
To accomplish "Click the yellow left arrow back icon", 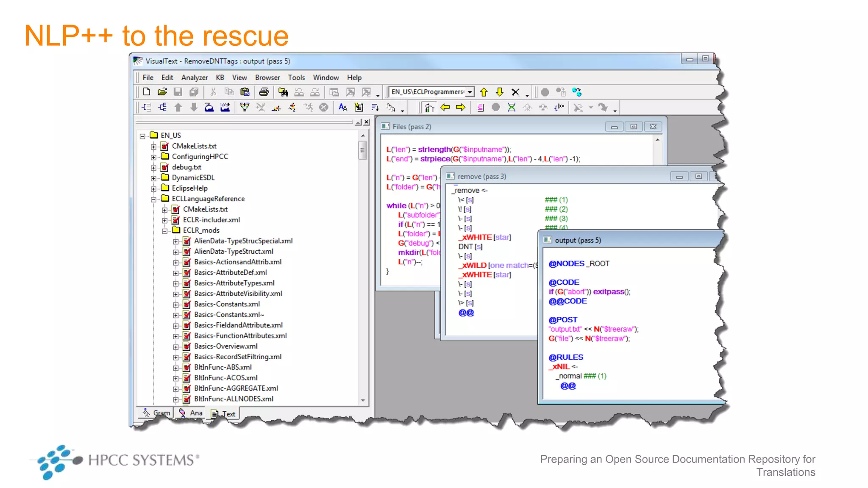I will tap(445, 107).
